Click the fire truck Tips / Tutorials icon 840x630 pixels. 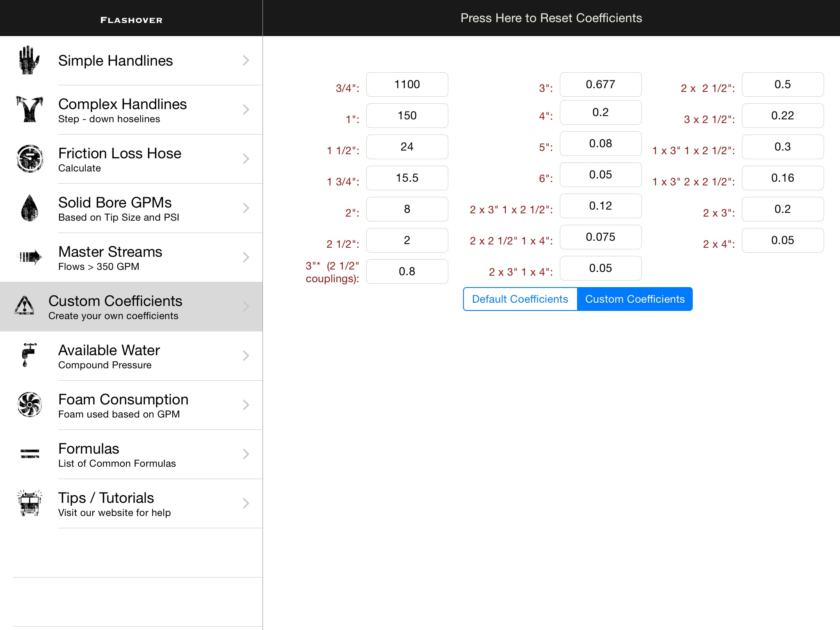click(30, 503)
